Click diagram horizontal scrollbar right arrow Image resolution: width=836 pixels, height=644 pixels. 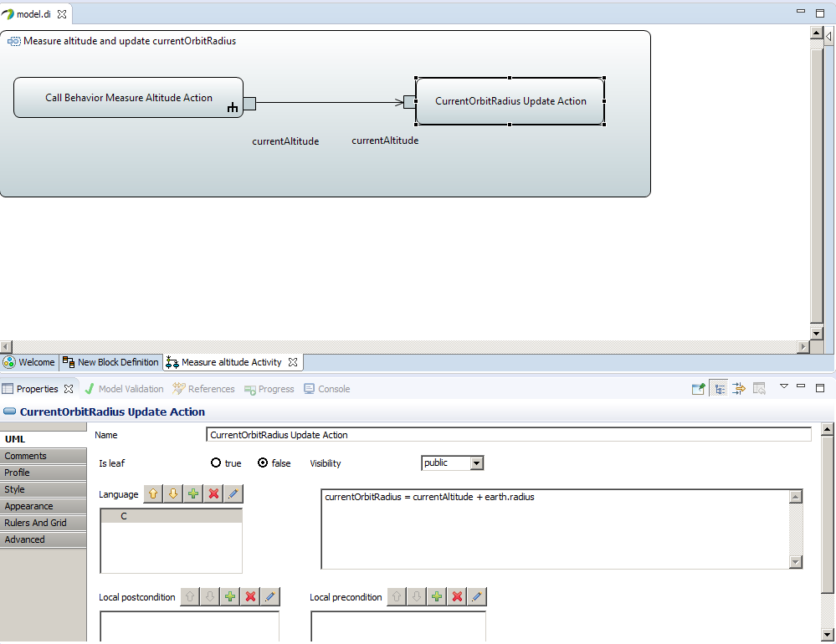pyautogui.click(x=803, y=346)
